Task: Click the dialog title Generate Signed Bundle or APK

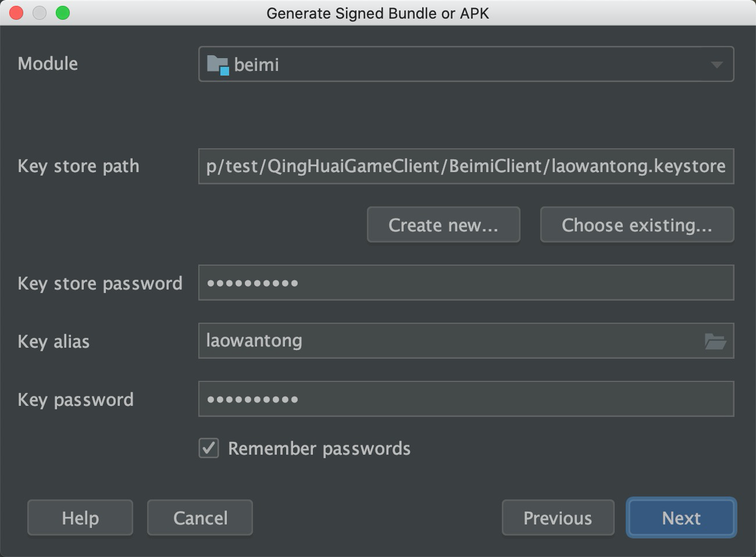Action: pyautogui.click(x=378, y=13)
